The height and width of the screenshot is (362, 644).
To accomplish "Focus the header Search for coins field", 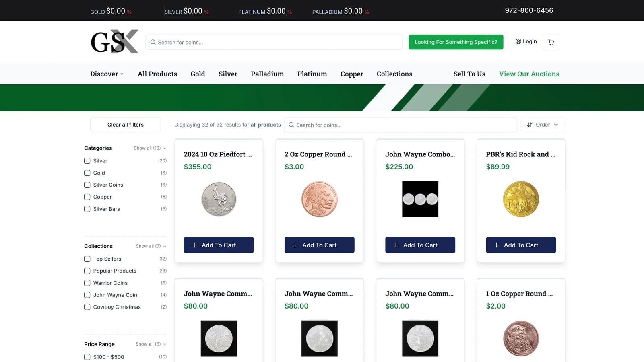I will [x=274, y=42].
